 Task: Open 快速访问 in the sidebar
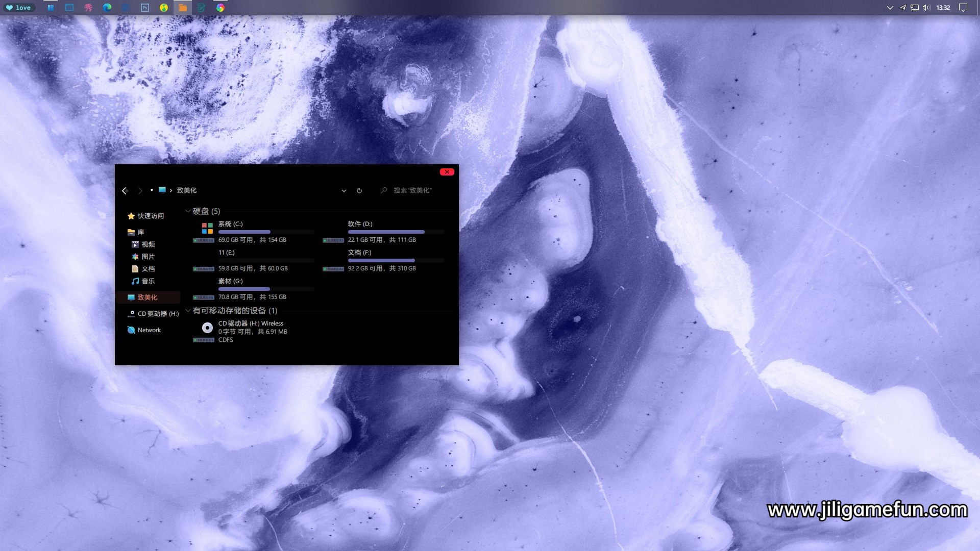[x=146, y=216]
